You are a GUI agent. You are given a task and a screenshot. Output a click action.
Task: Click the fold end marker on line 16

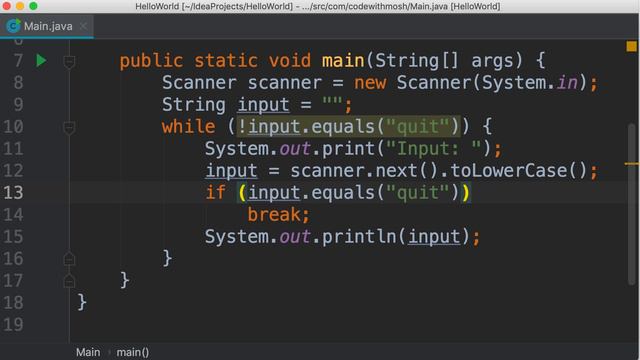click(69, 259)
